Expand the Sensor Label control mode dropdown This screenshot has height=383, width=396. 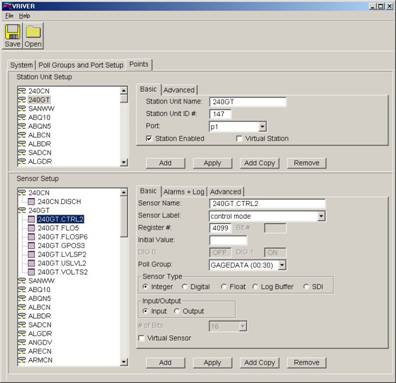[x=321, y=216]
